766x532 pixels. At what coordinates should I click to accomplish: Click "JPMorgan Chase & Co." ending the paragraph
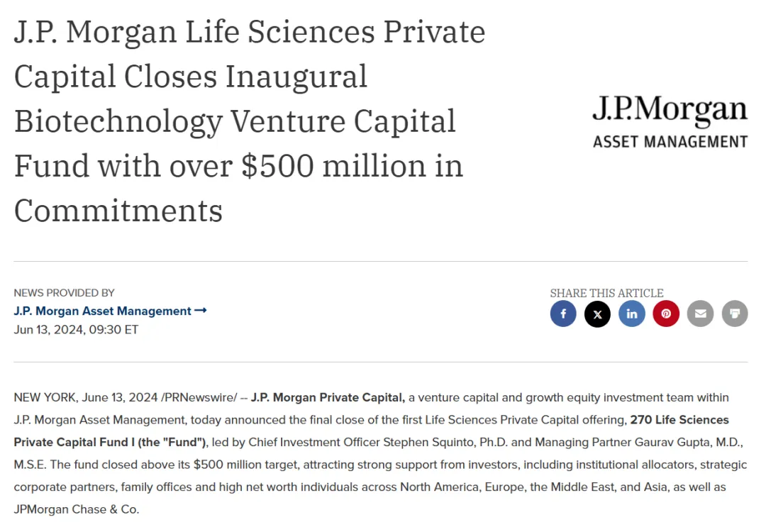click(77, 509)
